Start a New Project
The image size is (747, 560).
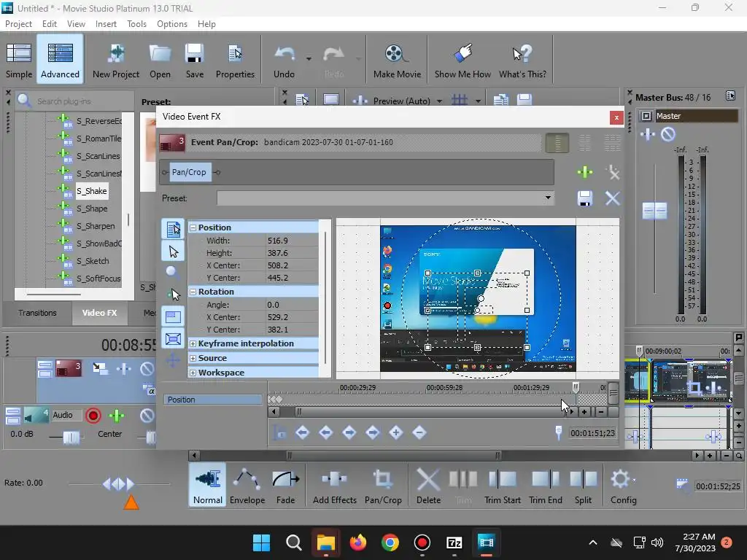pos(116,60)
